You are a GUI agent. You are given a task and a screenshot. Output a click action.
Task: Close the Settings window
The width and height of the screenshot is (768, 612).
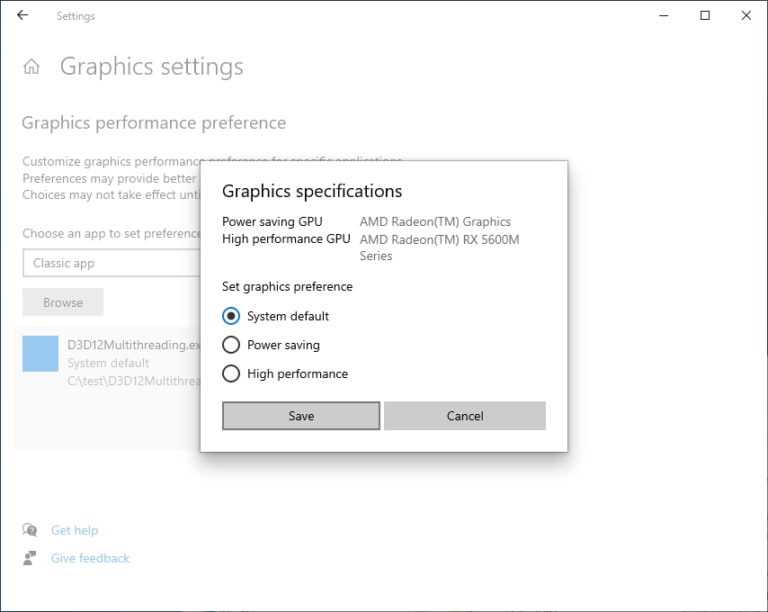[x=746, y=16]
